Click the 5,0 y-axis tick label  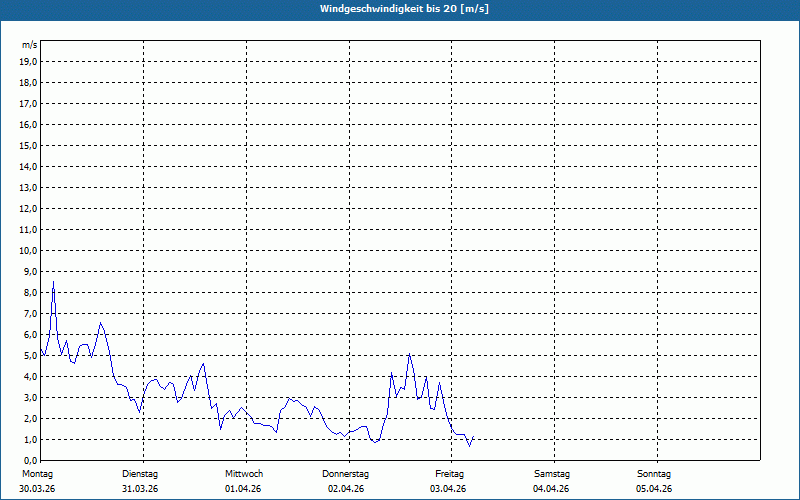pos(31,355)
